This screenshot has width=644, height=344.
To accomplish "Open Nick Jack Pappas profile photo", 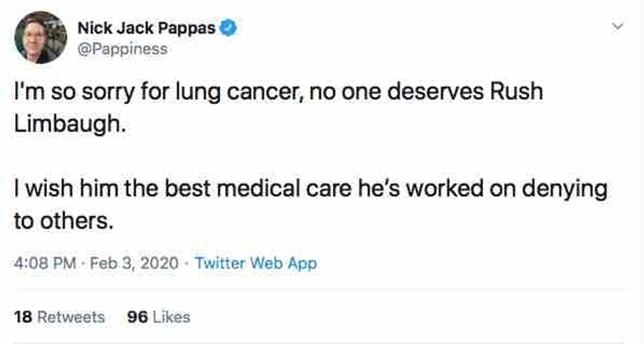I will pos(41,37).
